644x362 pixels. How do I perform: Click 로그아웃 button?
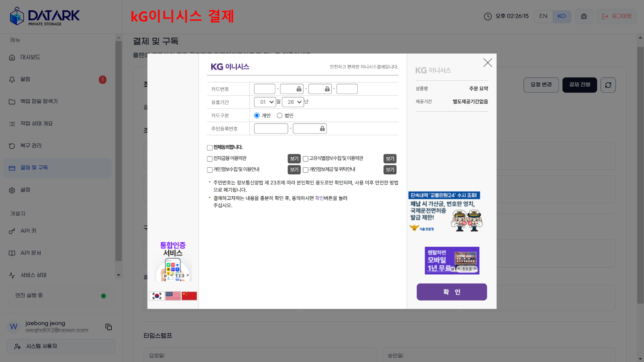[x=617, y=16]
